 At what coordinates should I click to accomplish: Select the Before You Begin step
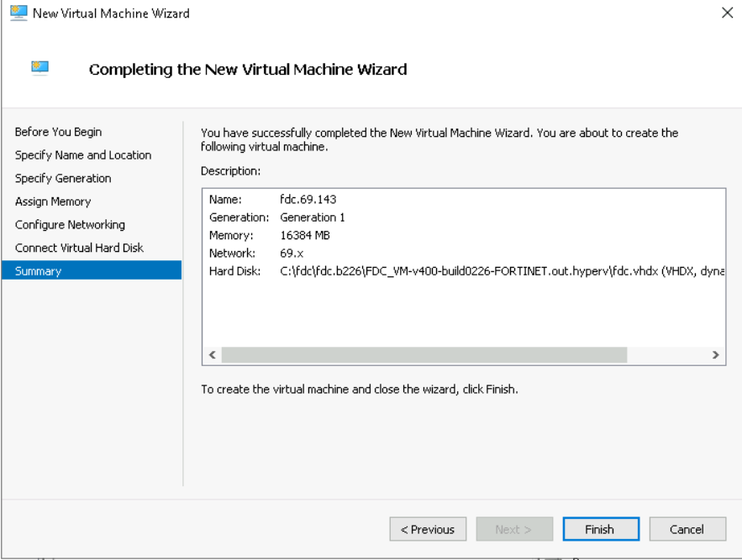click(x=58, y=132)
